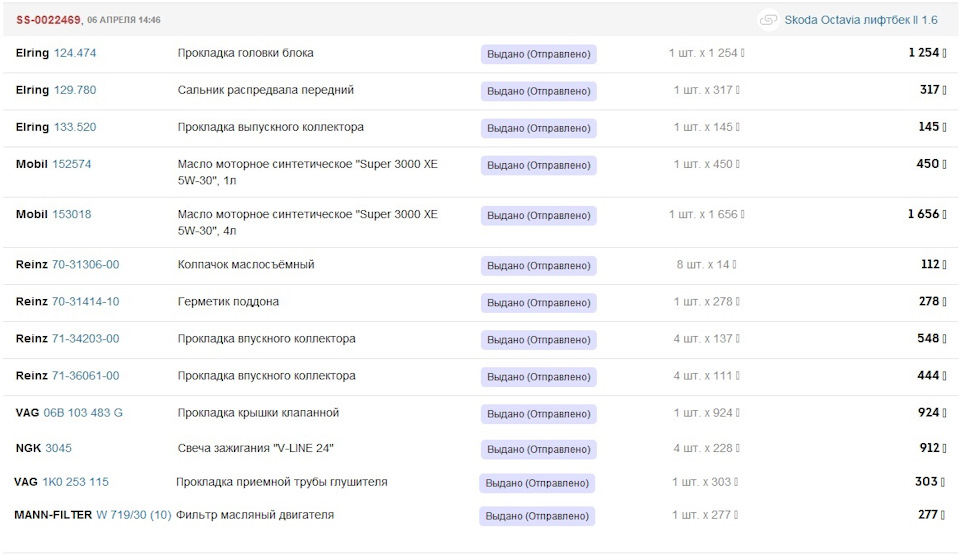Click status badge for Прокладка головки блока
The image size is (960, 555).
click(538, 54)
